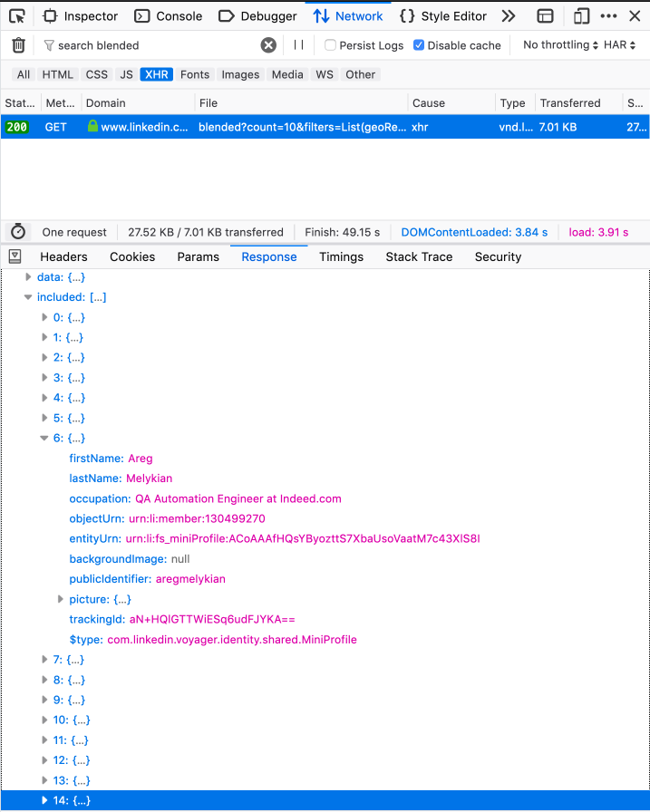Sort by File column header
This screenshot has height=812, width=650.
click(302, 103)
